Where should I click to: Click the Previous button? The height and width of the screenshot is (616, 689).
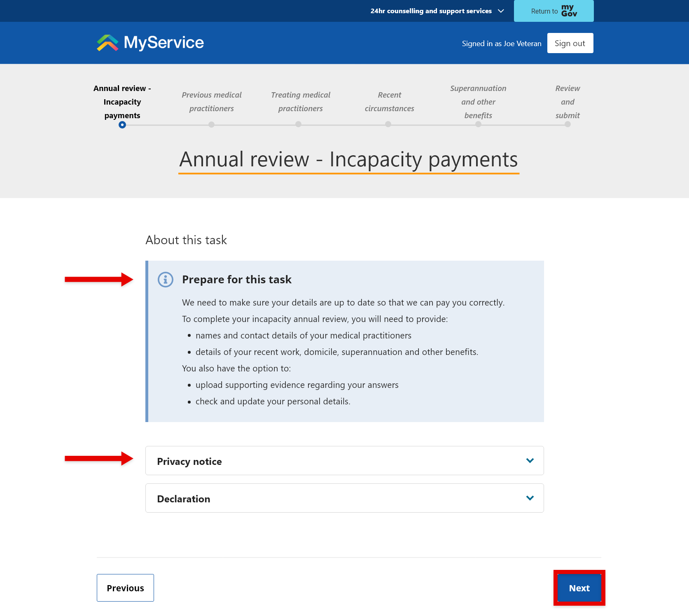click(x=125, y=588)
